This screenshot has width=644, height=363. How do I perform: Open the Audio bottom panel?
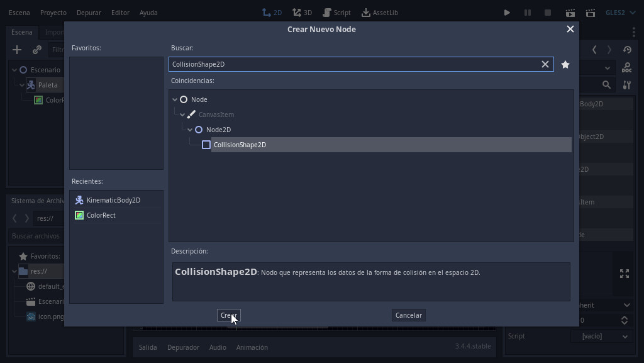click(x=218, y=347)
